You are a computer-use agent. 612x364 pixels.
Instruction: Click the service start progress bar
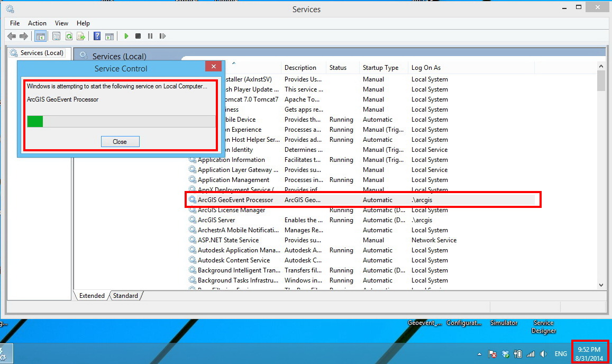click(x=121, y=122)
